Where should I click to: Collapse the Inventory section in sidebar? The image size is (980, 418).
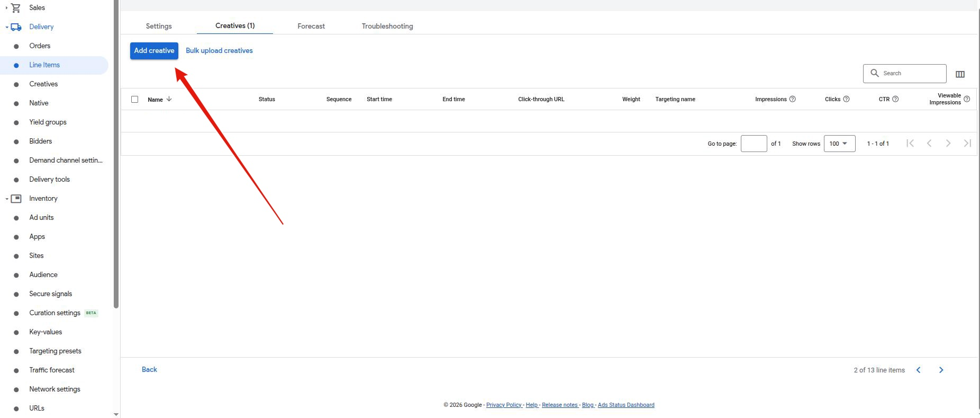point(7,199)
